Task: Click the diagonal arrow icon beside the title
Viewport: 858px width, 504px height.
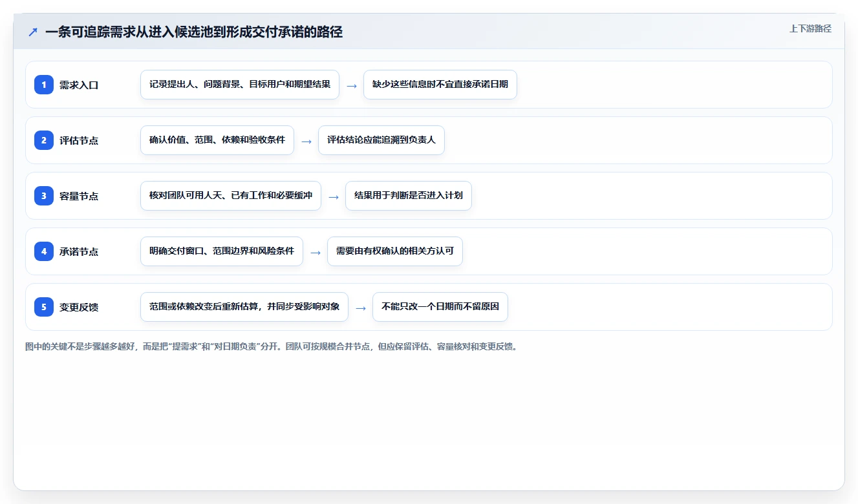Action: click(x=33, y=32)
